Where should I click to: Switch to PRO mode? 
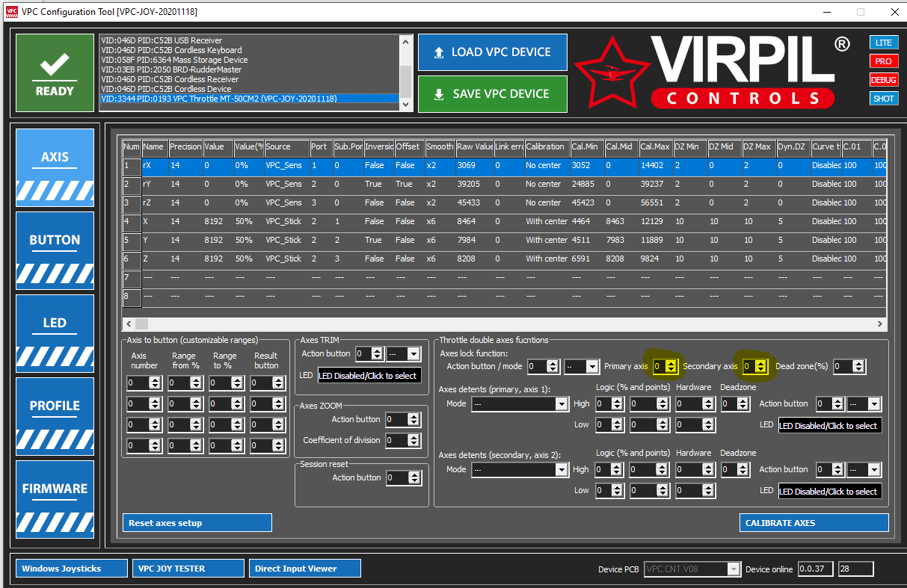pyautogui.click(x=884, y=61)
